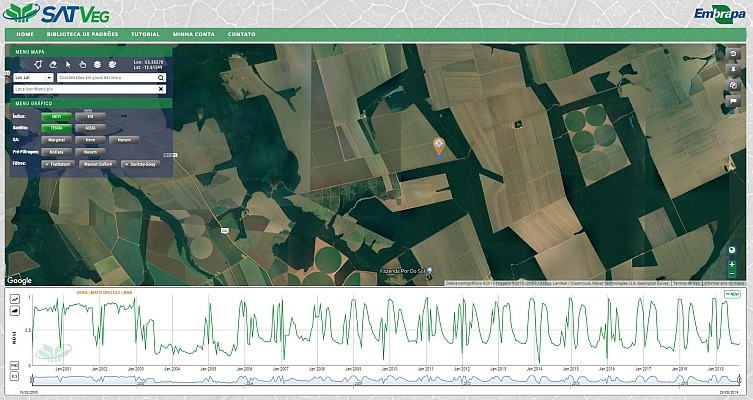Toggle the Marginal QA option
Viewport: 753px width, 400px height.
56,139
